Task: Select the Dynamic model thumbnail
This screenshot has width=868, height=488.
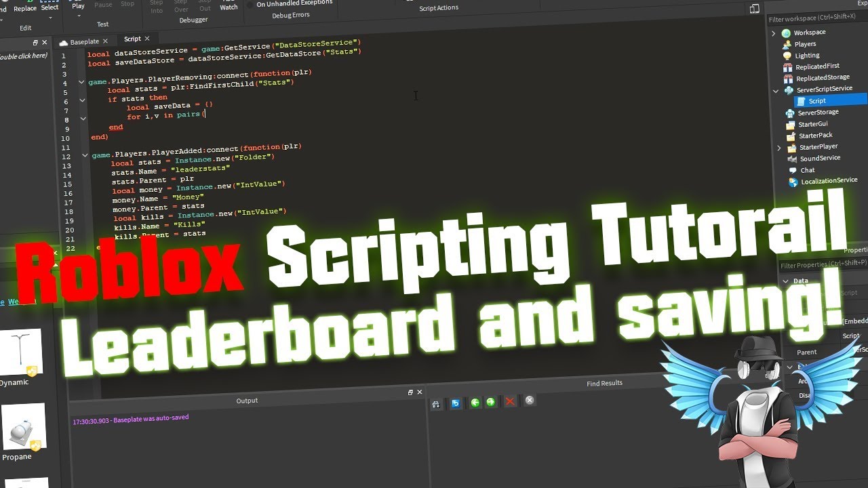Action: coord(20,352)
